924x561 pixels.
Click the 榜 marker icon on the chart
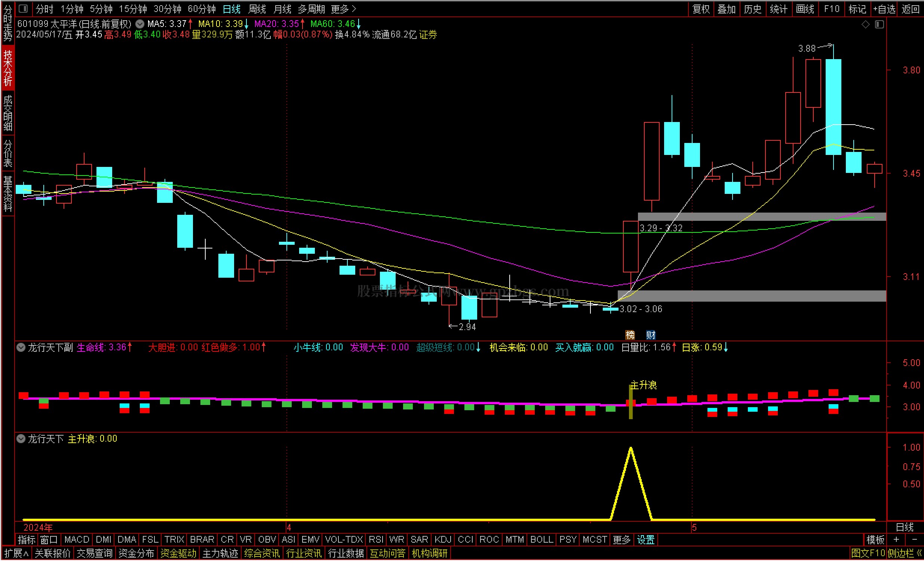tap(630, 335)
